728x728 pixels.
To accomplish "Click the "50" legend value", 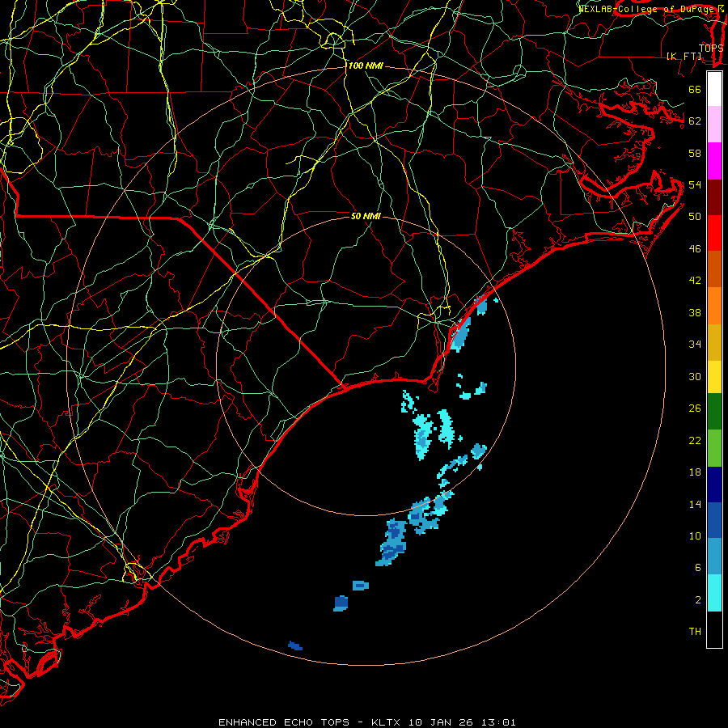I will pyautogui.click(x=695, y=217).
